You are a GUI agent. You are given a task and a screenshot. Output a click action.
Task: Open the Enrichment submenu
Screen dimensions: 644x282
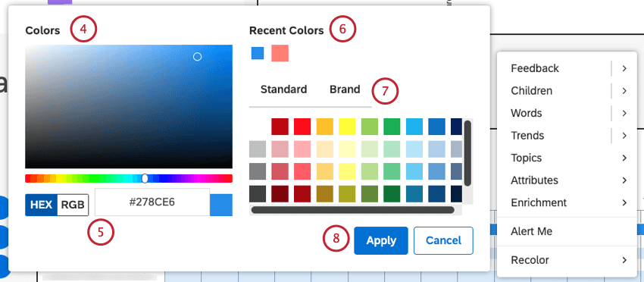pyautogui.click(x=567, y=202)
